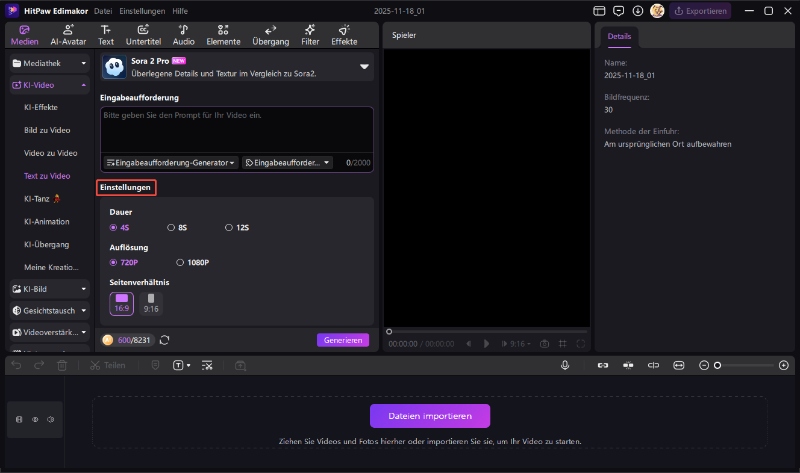Screen dimensions: 800x473
Task: Select KI-Effekte in sidebar
Action: (x=41, y=107)
